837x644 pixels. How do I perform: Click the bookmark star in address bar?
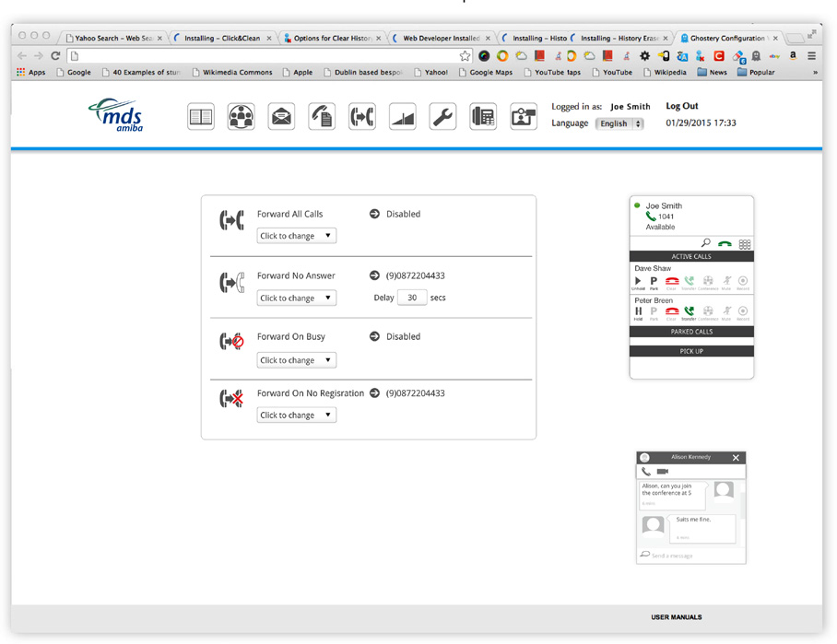point(465,55)
